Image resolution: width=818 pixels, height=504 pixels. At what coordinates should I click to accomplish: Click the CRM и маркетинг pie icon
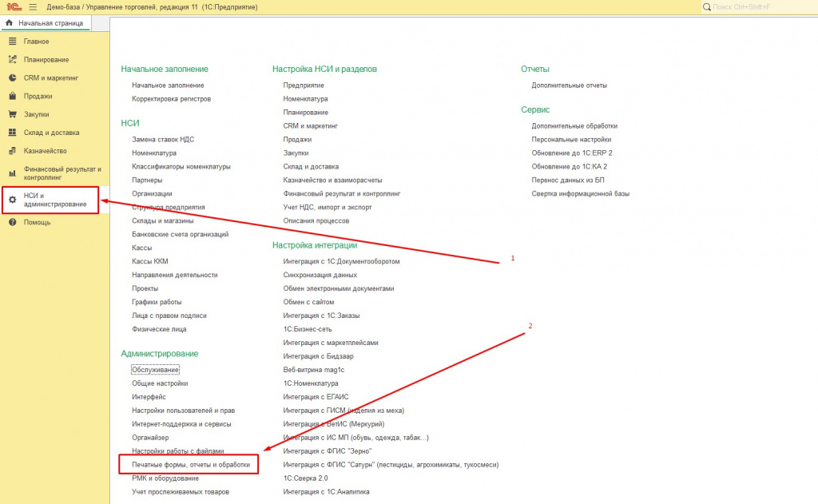(x=13, y=77)
